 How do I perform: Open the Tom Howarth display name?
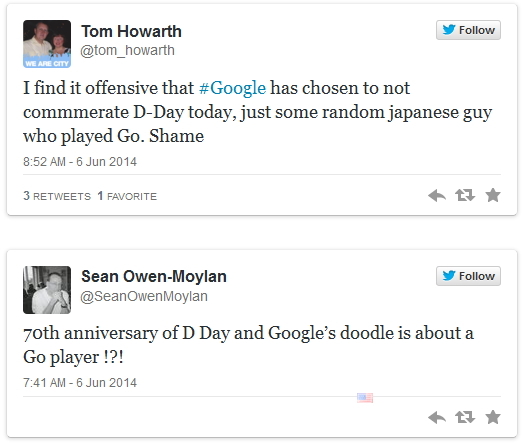click(131, 31)
